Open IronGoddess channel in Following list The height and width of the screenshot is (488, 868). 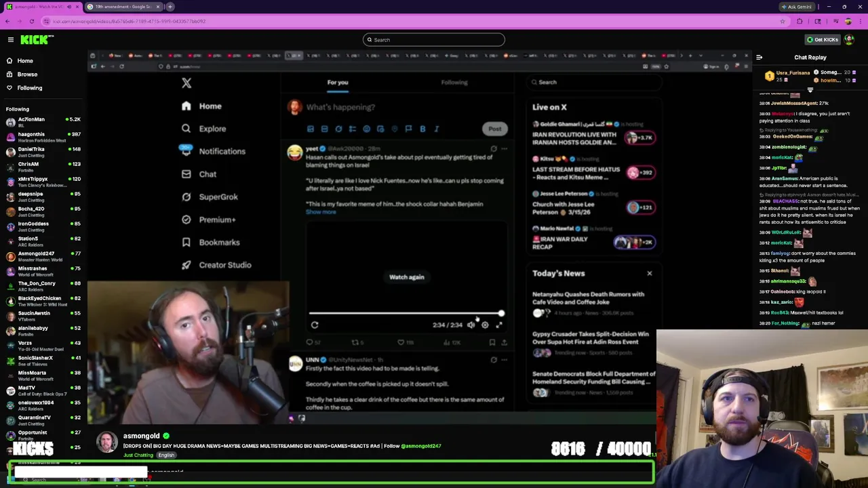pyautogui.click(x=42, y=226)
